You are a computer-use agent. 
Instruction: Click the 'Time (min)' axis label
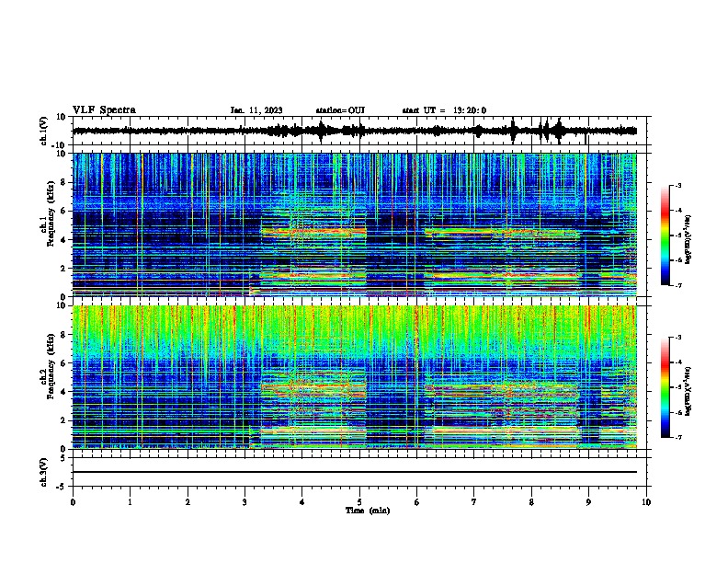tap(368, 511)
